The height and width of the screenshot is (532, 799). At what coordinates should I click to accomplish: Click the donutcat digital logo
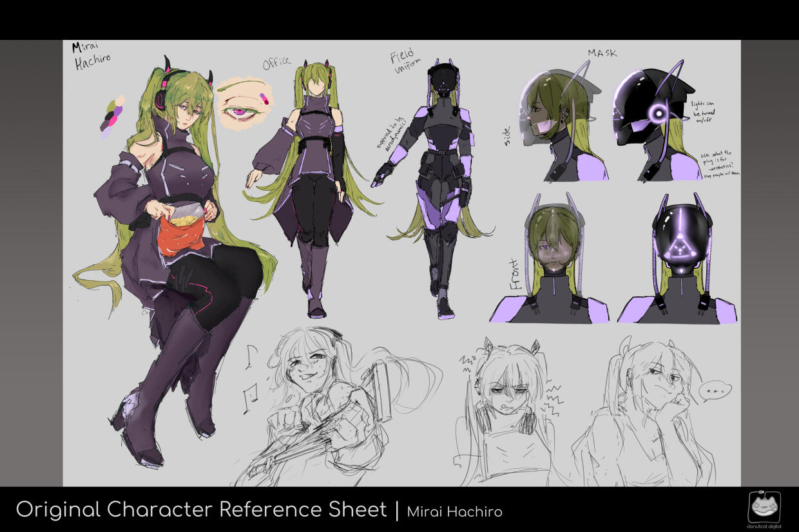(764, 508)
